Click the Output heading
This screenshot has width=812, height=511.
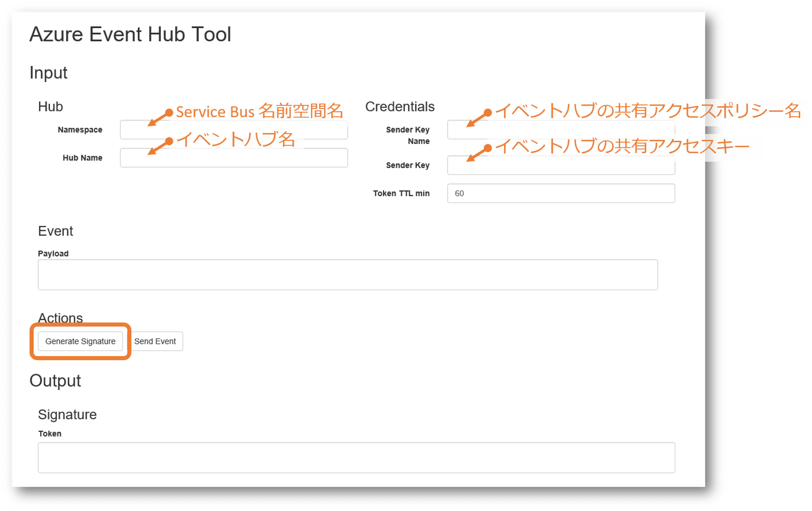pos(55,381)
